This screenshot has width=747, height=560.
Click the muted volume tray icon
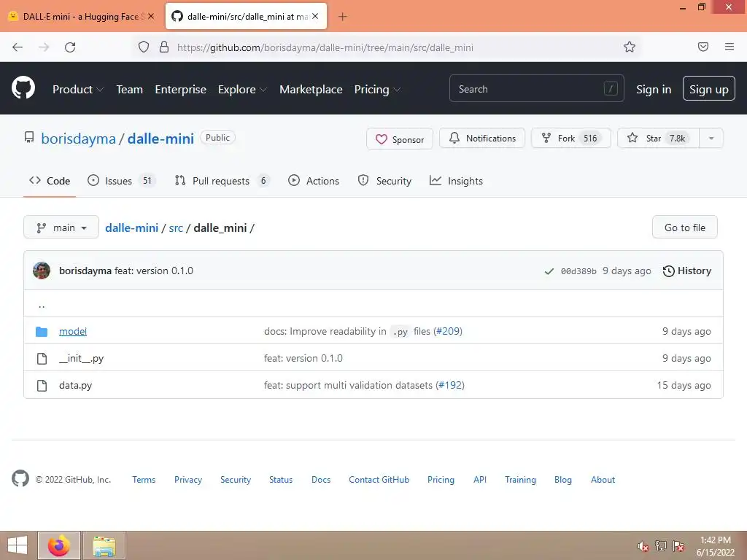pyautogui.click(x=643, y=546)
